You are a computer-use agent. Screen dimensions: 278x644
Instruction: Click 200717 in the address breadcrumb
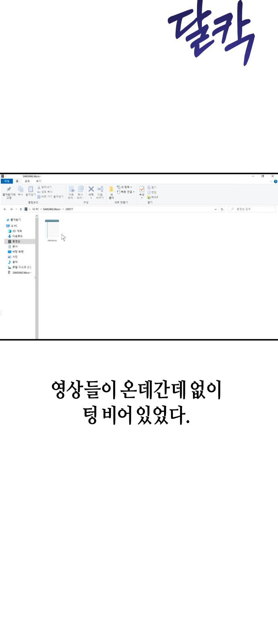(69, 209)
